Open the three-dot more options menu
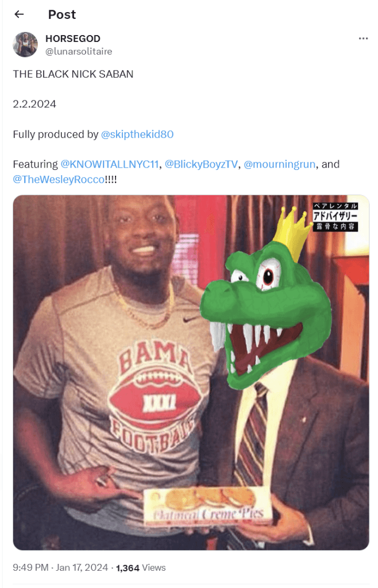The image size is (378, 588). click(363, 38)
